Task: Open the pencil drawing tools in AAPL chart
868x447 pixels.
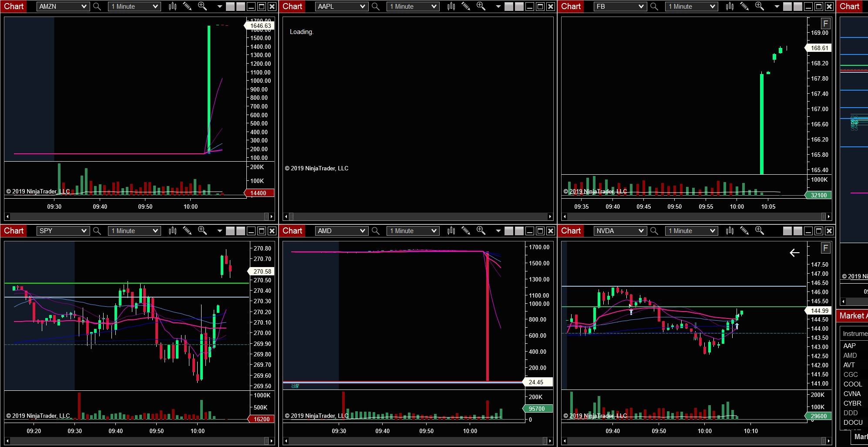Action: point(466,7)
